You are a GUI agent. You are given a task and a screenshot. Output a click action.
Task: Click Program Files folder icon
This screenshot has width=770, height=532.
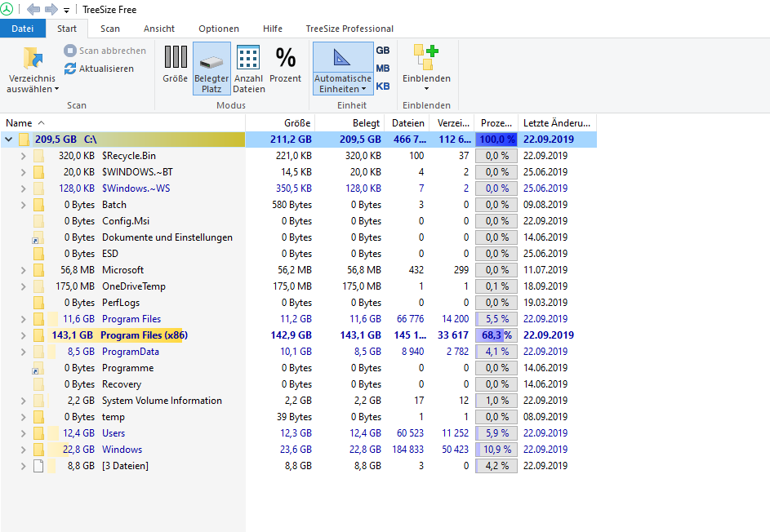pos(39,319)
